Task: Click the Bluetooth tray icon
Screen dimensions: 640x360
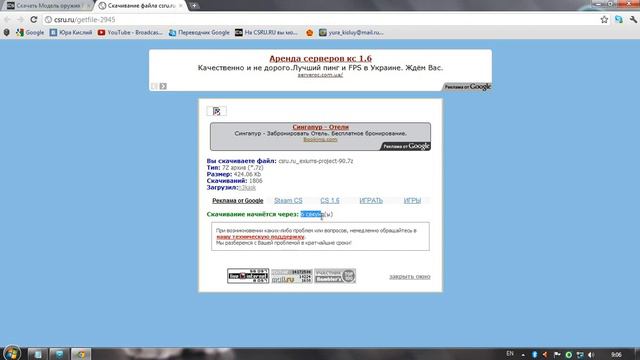Action: tap(534, 354)
